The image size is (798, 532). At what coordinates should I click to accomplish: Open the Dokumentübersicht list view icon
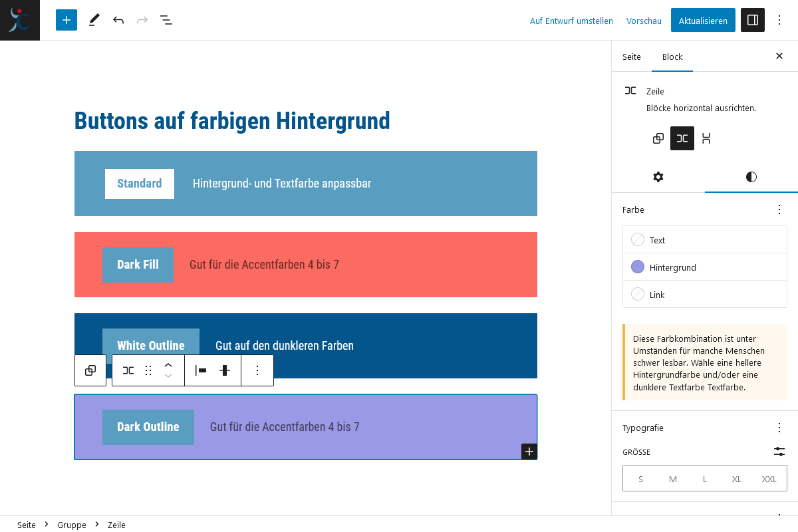(166, 20)
